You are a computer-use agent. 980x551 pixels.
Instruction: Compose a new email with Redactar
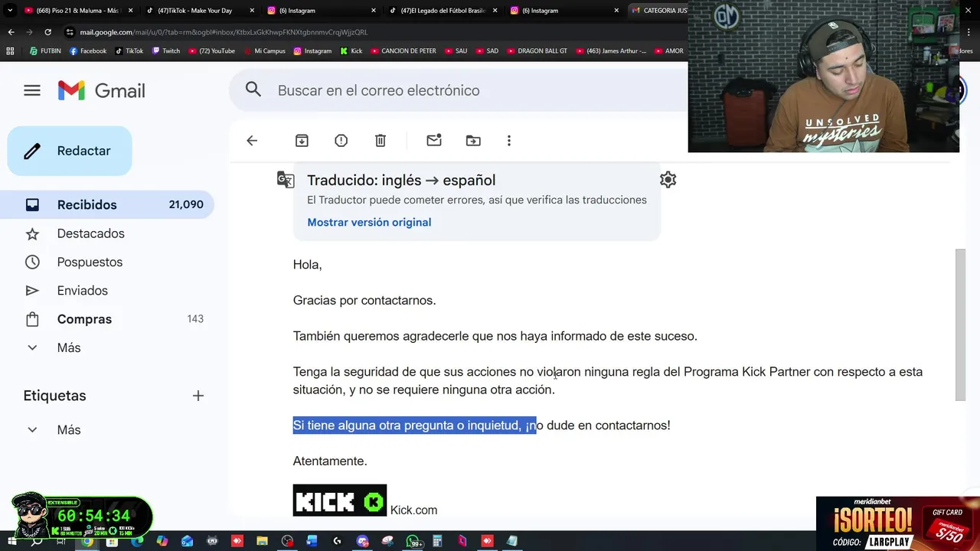tap(70, 151)
